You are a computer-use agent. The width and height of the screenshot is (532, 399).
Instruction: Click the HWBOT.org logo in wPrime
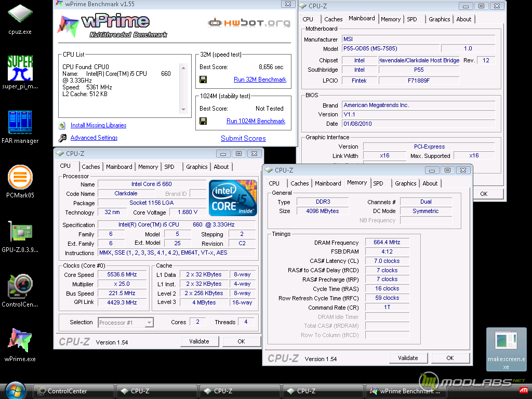tap(249, 23)
